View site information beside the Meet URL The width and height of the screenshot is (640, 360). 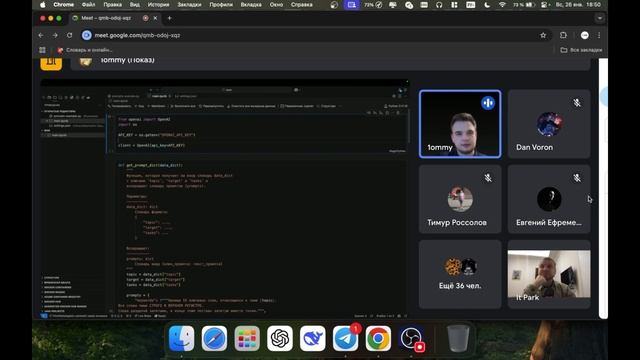pos(87,36)
